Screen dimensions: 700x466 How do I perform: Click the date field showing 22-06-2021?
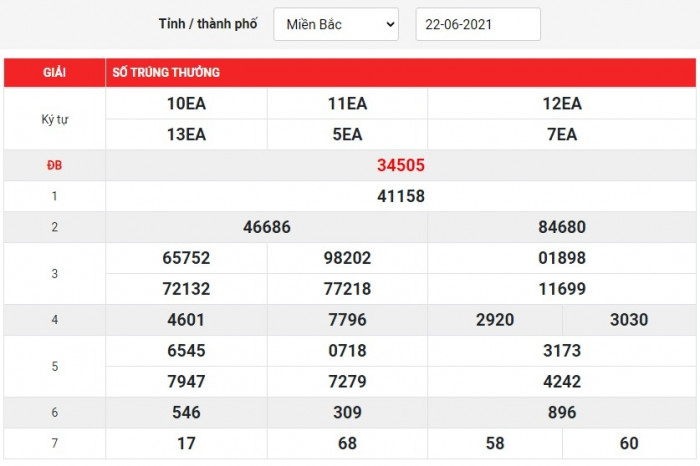(x=477, y=24)
